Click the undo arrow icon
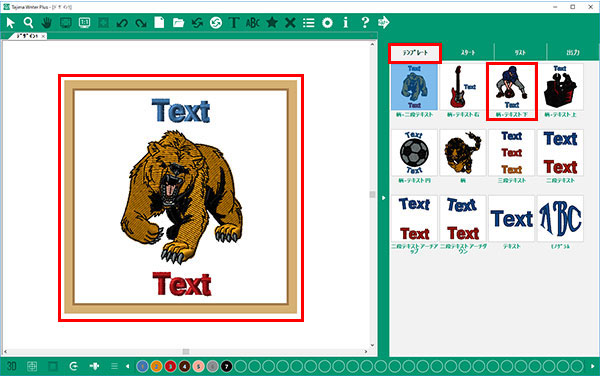Viewport: 600px width, 377px height. coord(122,23)
